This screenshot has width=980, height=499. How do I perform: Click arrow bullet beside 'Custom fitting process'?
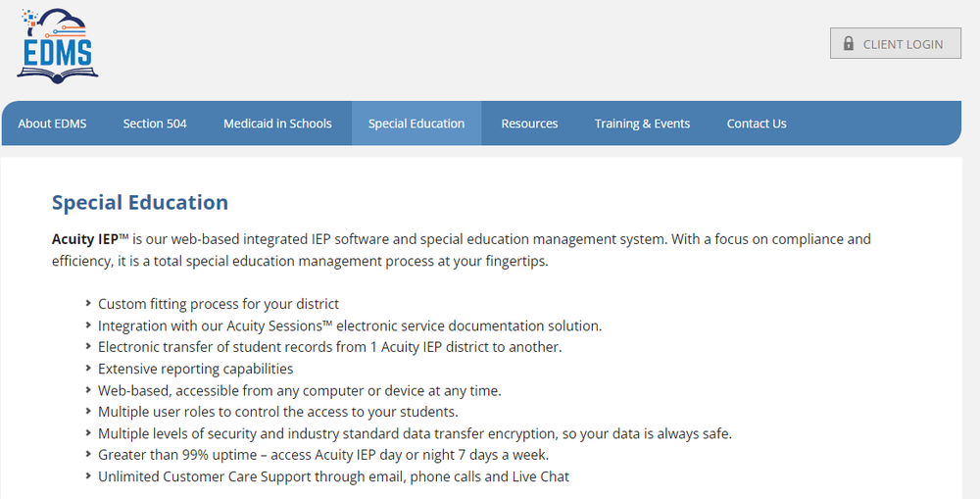[x=88, y=303]
